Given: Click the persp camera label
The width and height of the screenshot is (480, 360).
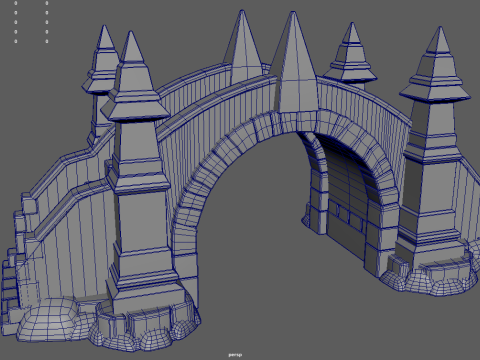Looking at the screenshot, I should click(235, 355).
